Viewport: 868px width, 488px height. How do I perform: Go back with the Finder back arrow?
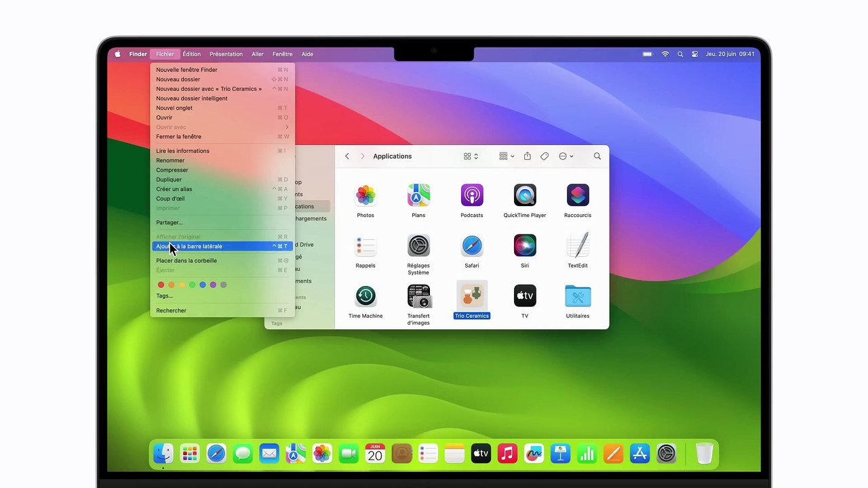coord(347,156)
